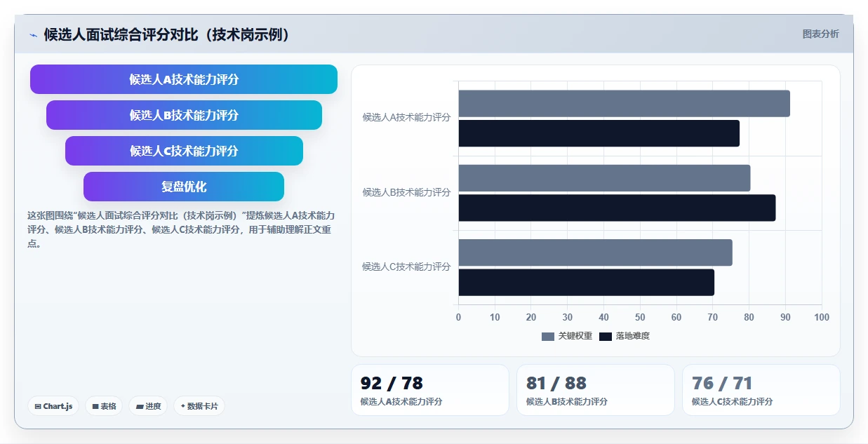Click candidate C's dark 落地难度 bar
Viewport: 868px width, 444px height.
[587, 282]
